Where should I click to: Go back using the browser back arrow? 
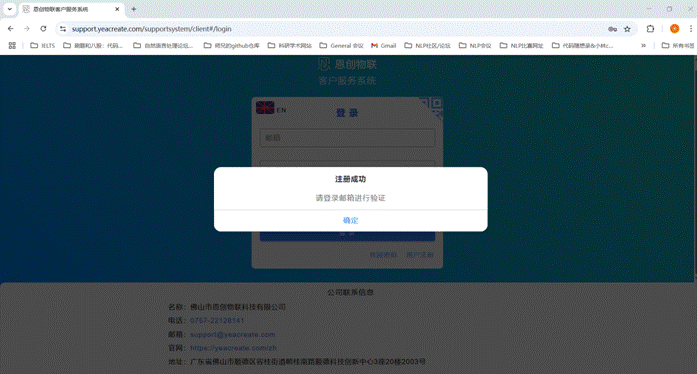point(11,29)
